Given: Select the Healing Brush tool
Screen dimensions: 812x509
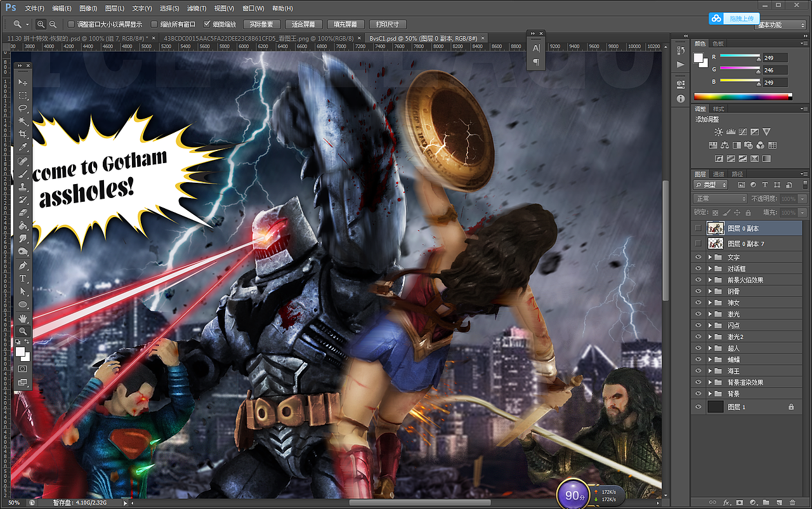Looking at the screenshot, I should 23,161.
